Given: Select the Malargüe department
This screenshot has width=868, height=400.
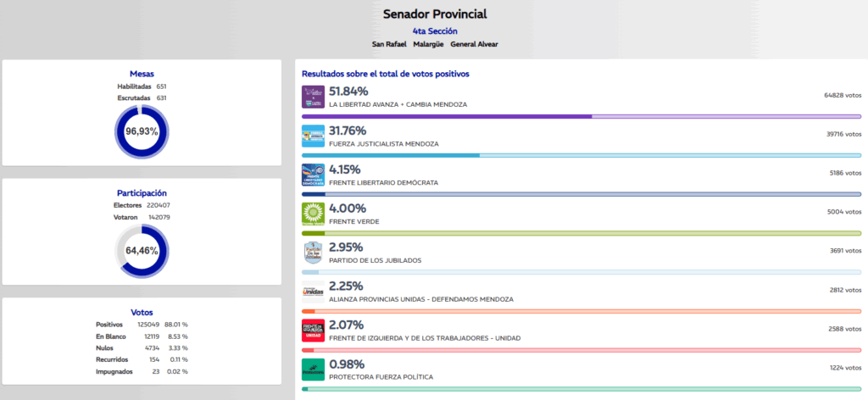Looking at the screenshot, I should [428, 44].
